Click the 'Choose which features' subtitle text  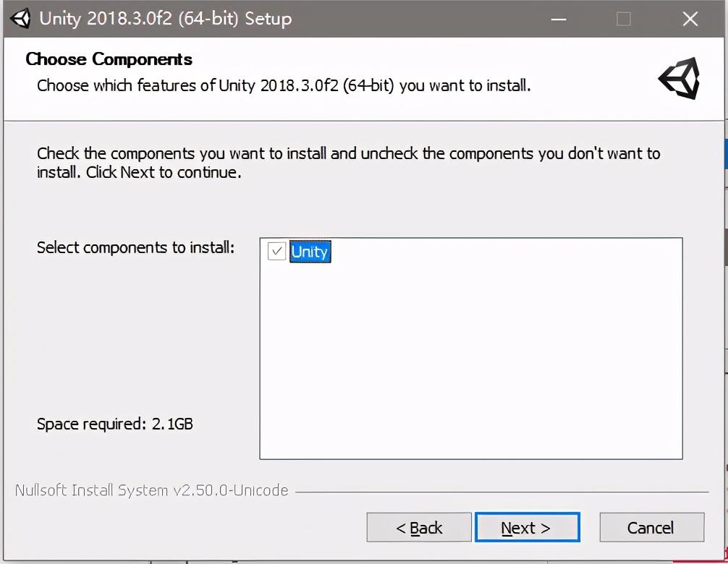tap(284, 86)
